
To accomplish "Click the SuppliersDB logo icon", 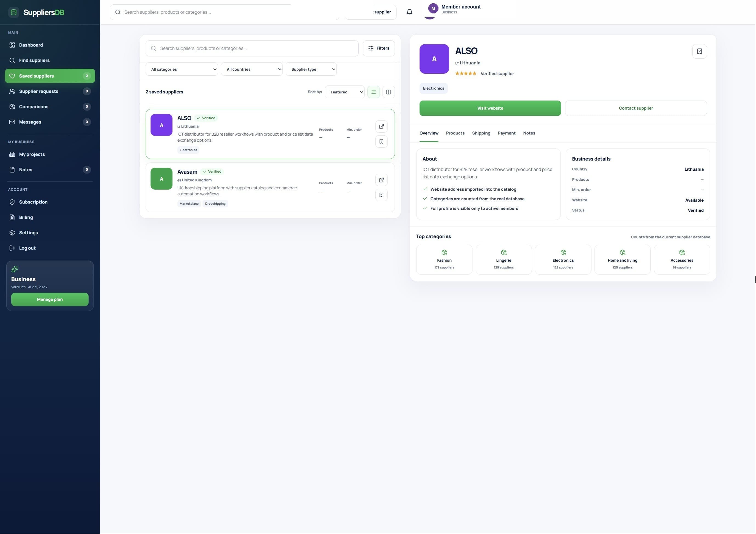I will [13, 13].
